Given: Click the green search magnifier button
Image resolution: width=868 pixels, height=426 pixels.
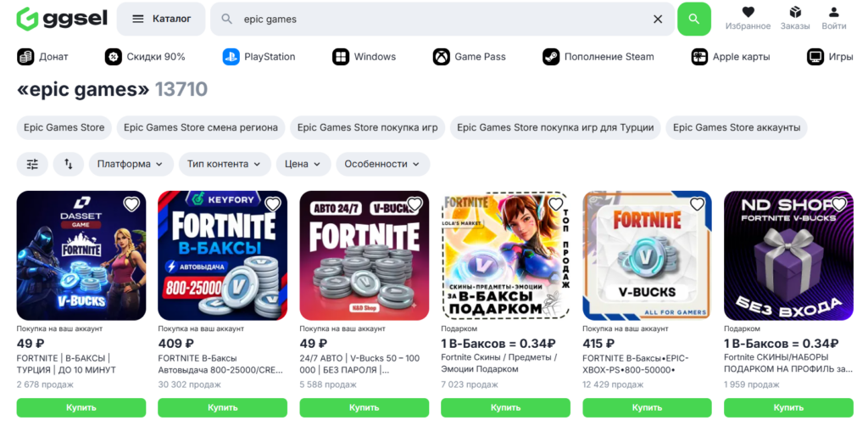Looking at the screenshot, I should (694, 19).
